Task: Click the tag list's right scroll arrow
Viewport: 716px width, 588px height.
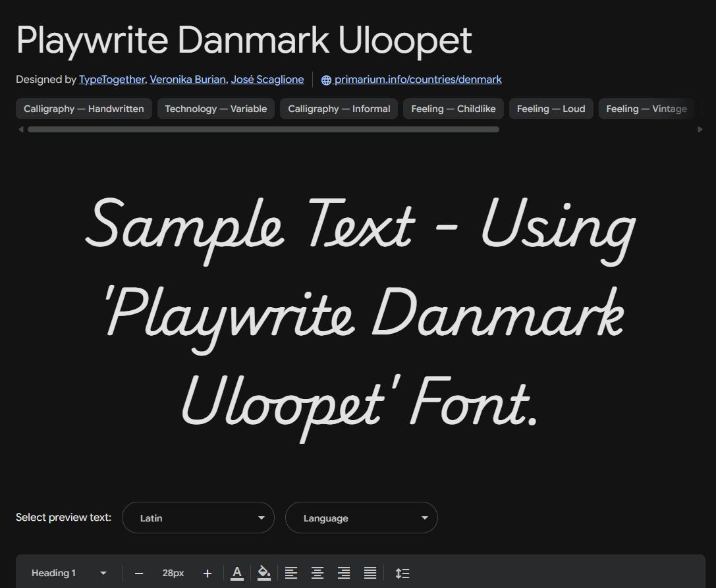Action: click(700, 130)
